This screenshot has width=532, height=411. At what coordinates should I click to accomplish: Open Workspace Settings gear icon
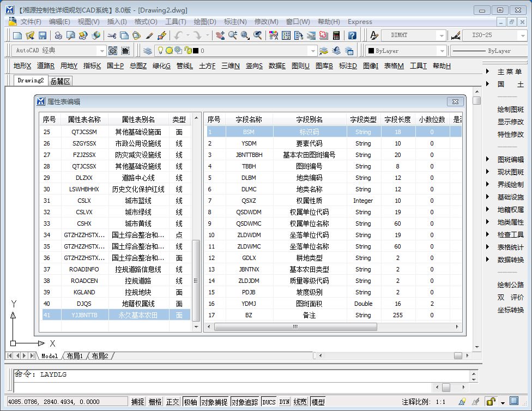[x=113, y=51]
